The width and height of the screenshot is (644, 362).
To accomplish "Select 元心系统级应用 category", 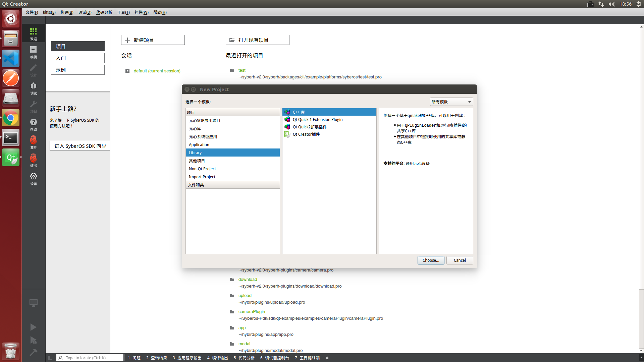I will (233, 136).
